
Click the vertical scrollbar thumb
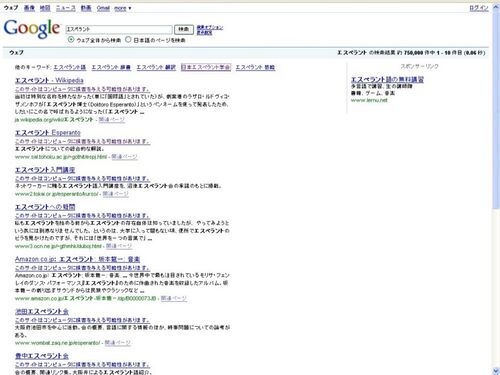pos(496,110)
